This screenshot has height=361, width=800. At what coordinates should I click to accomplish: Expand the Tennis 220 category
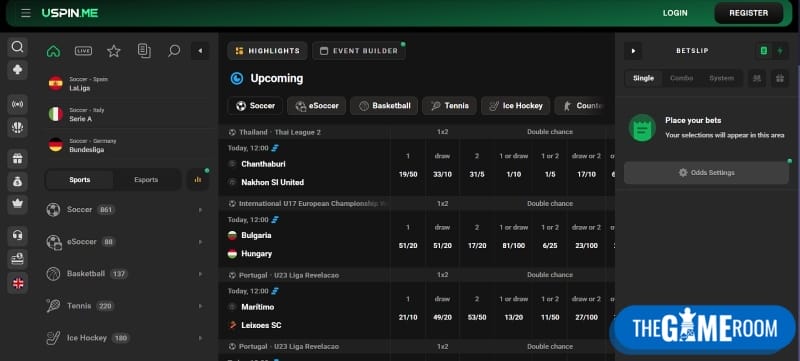tap(128, 306)
